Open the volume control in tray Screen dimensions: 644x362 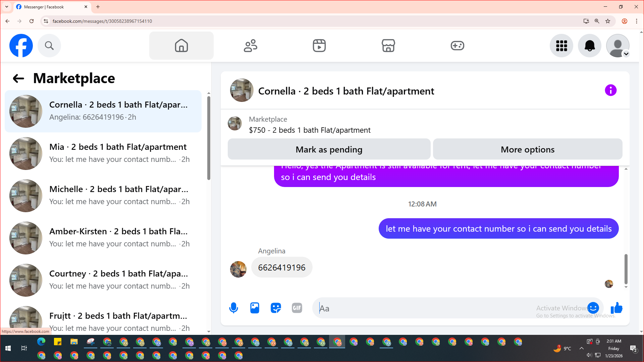[x=589, y=355]
